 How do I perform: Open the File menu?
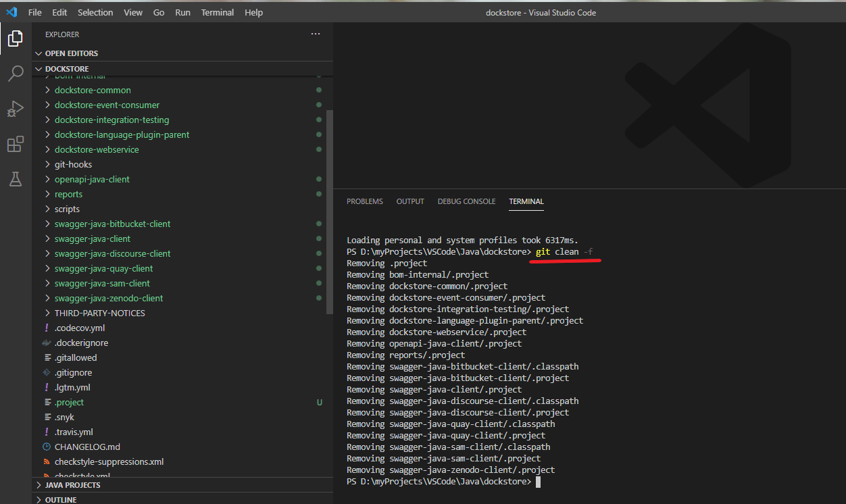(34, 12)
